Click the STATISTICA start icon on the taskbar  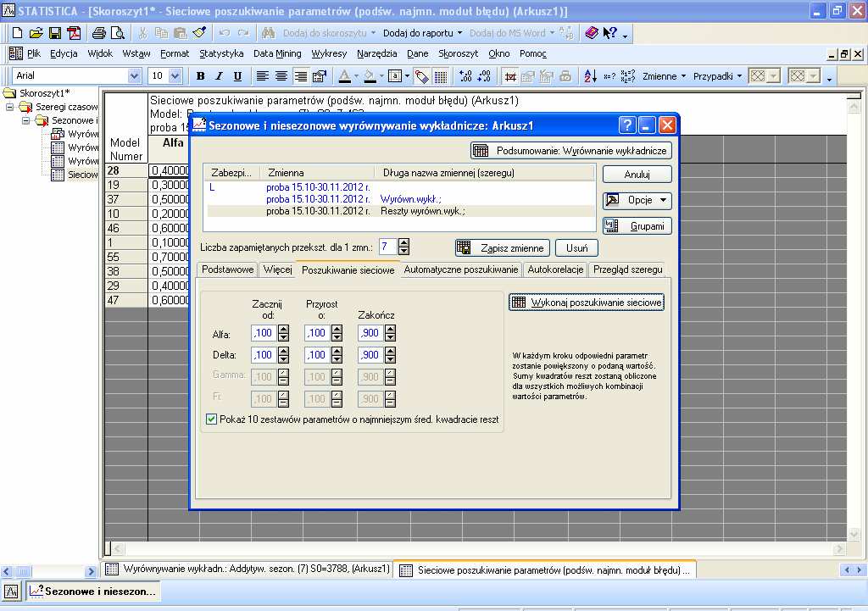point(11,592)
